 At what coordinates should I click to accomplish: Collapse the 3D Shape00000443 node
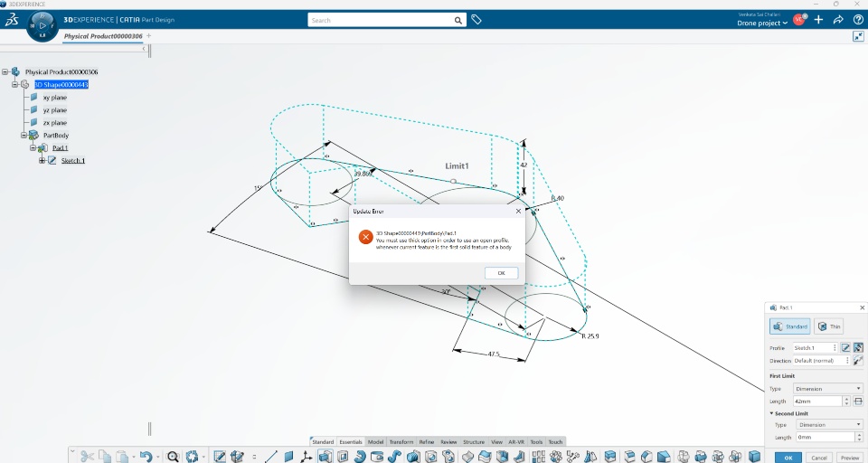pos(15,85)
